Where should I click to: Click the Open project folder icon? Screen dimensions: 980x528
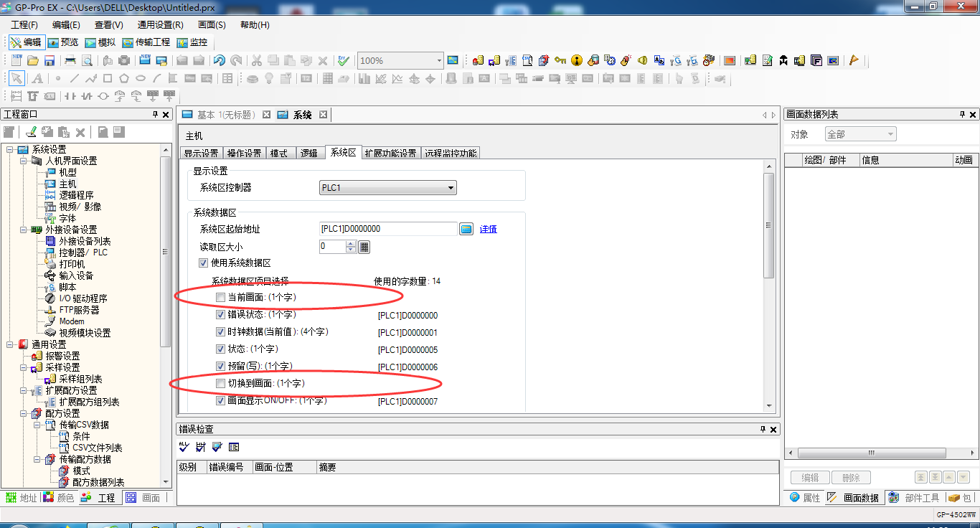click(x=33, y=61)
